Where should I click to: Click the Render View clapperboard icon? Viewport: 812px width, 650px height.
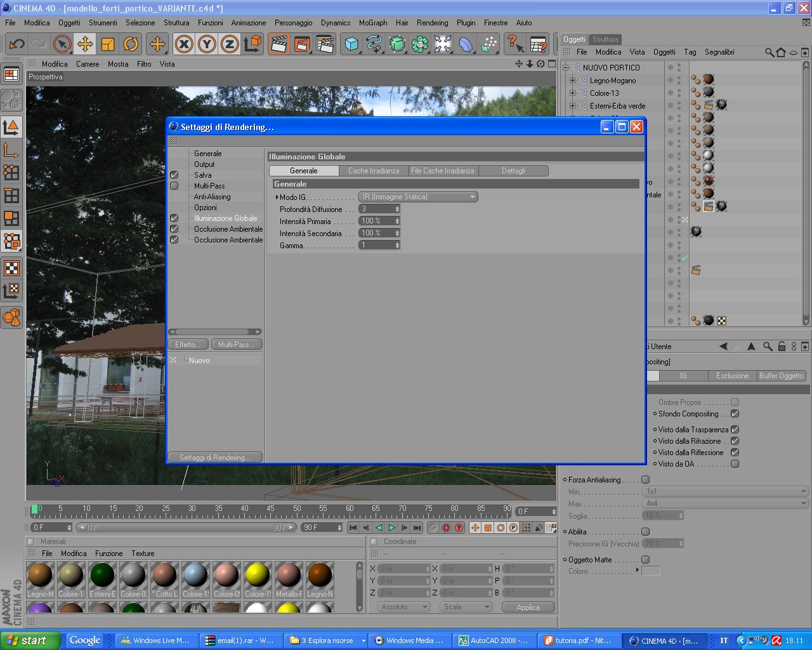click(x=279, y=44)
